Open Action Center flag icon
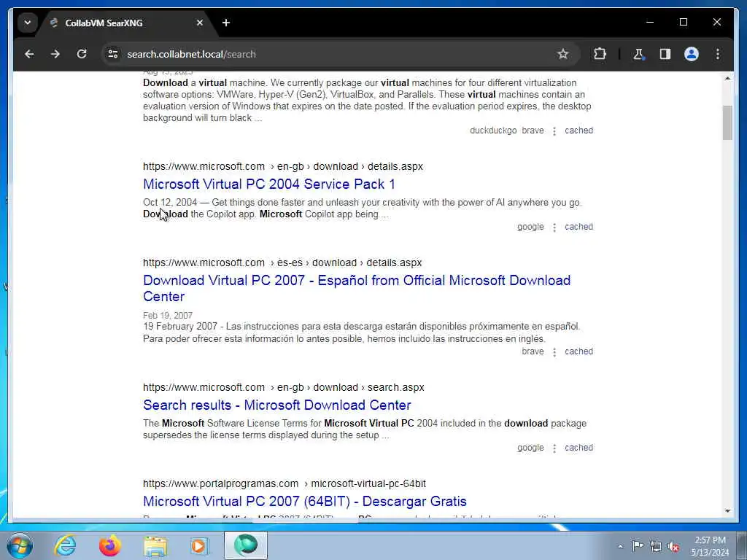Viewport: 747px width, 560px height. 638,545
